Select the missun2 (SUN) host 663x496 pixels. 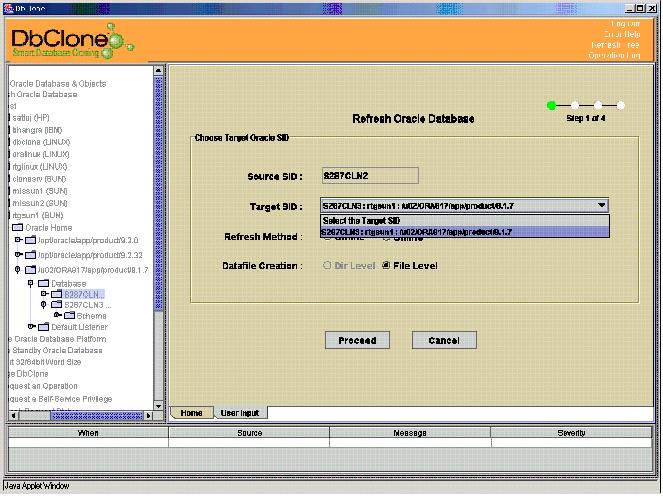tap(40, 203)
